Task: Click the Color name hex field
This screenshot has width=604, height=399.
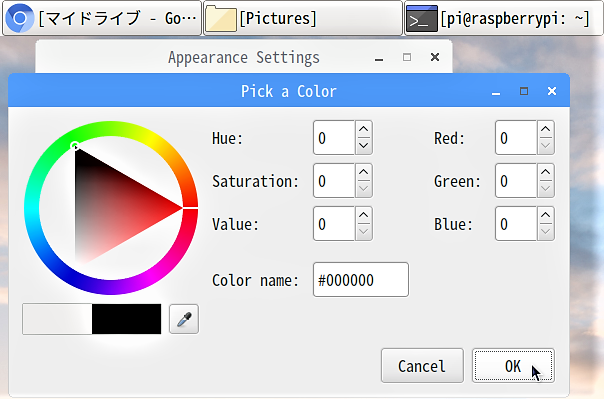Action: pos(361,280)
